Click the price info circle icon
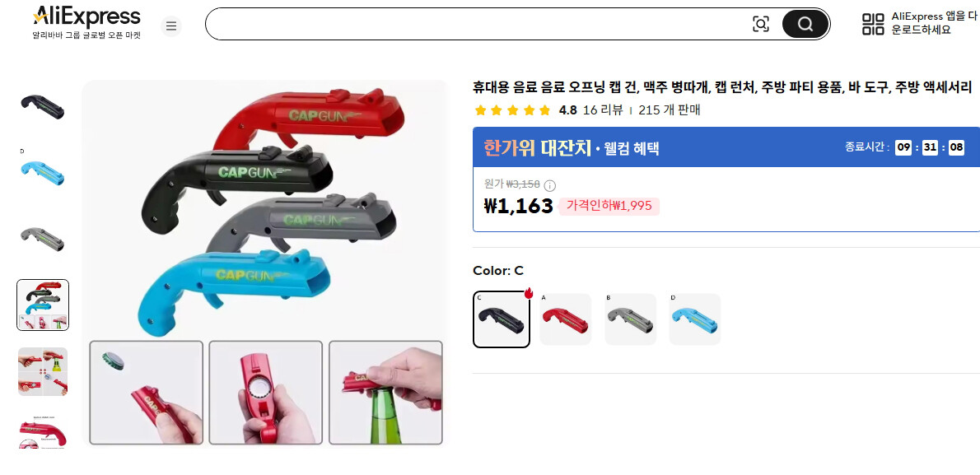The image size is (980, 475). click(x=550, y=185)
